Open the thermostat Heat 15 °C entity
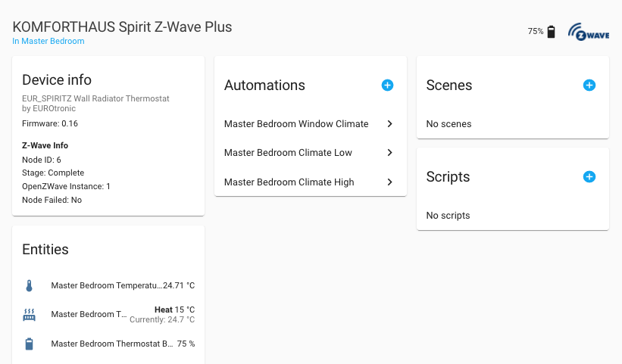The image size is (622, 364). click(x=174, y=310)
